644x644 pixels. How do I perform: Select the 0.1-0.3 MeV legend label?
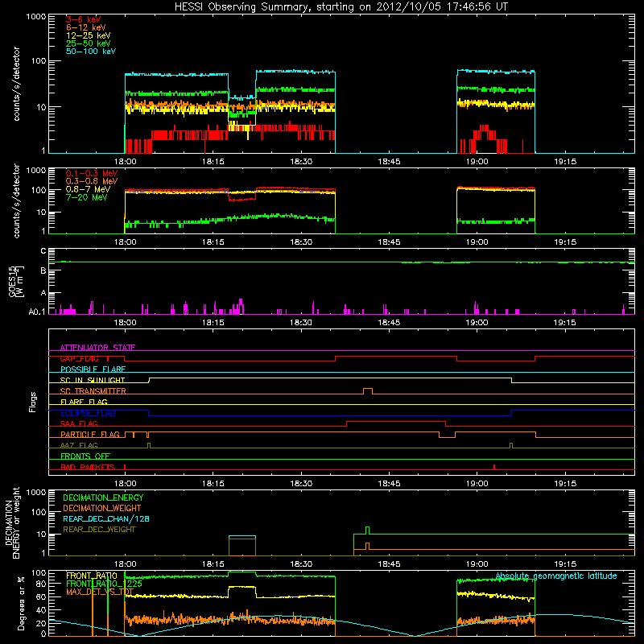[92, 174]
